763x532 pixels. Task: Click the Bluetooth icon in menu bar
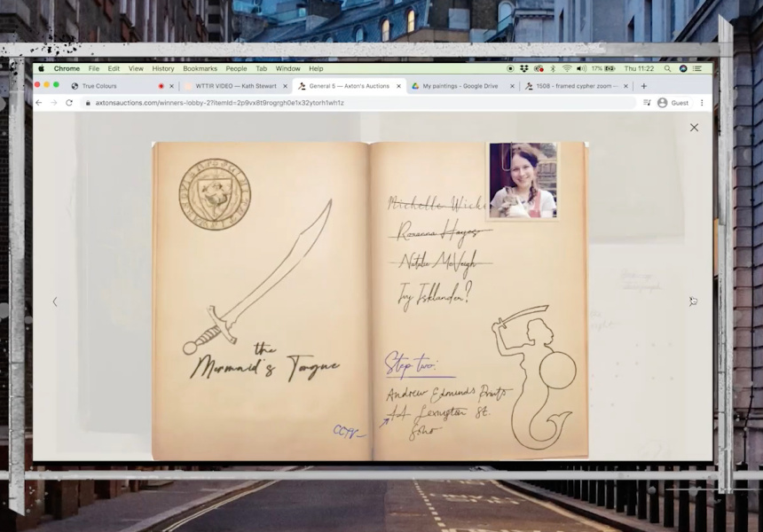click(x=553, y=68)
